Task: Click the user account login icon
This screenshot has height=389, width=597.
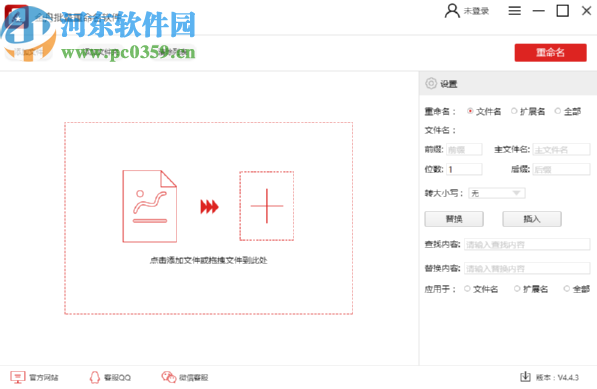Action: (x=452, y=11)
